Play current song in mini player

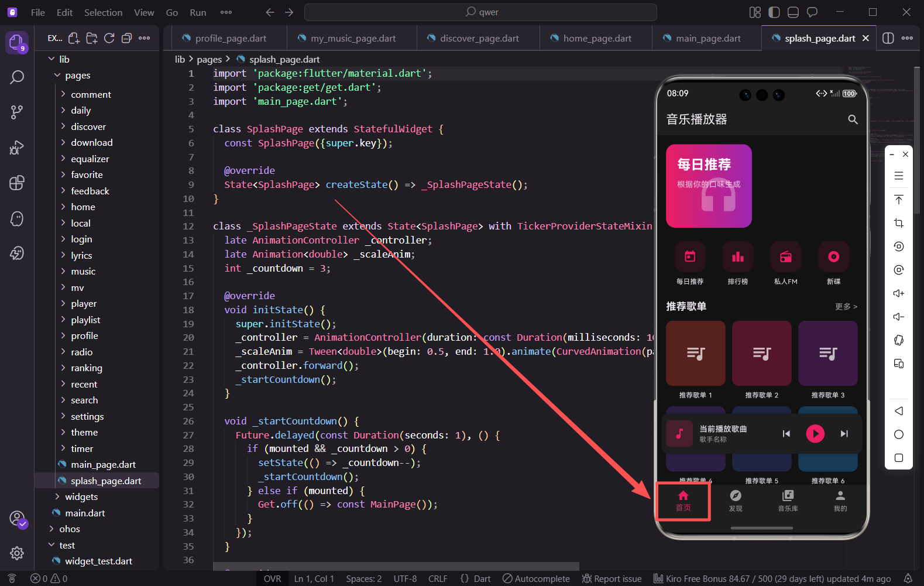click(x=815, y=434)
